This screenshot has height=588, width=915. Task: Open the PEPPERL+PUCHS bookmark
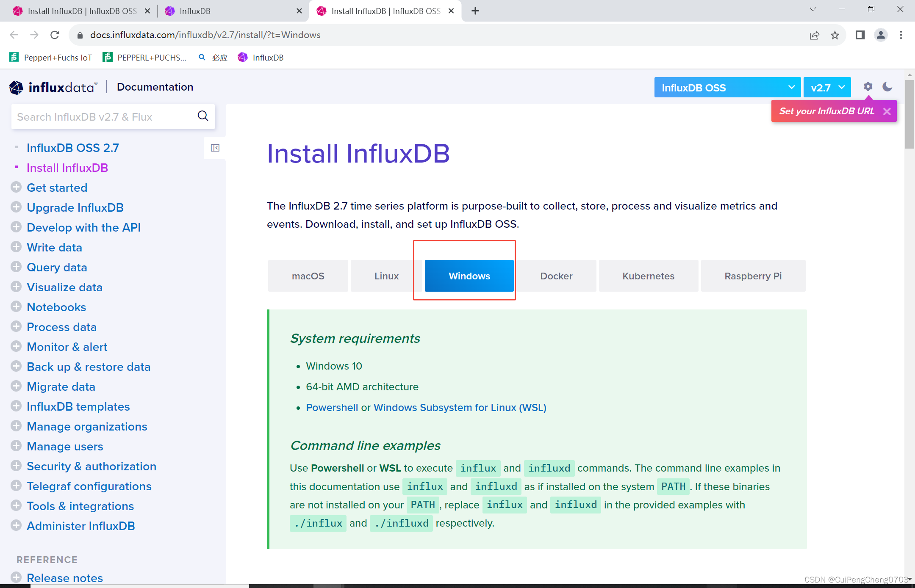pos(145,58)
